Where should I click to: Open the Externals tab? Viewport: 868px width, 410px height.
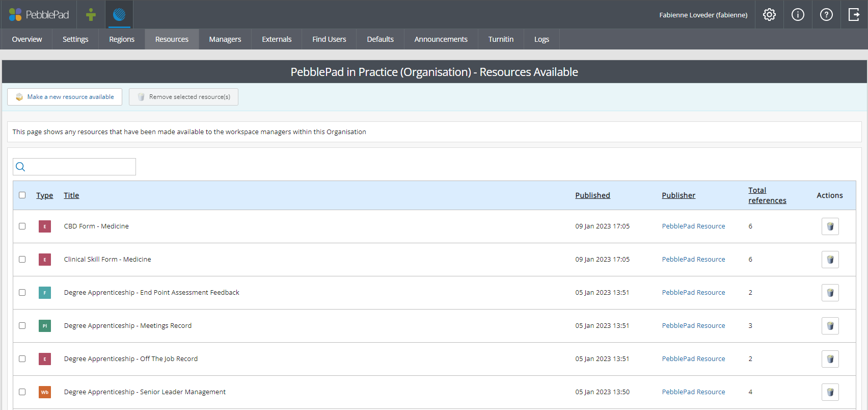point(277,39)
